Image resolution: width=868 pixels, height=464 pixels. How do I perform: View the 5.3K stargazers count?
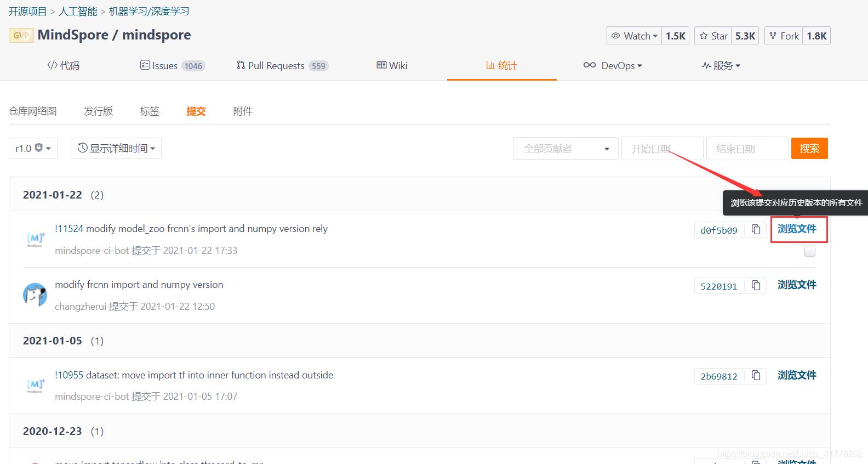745,36
